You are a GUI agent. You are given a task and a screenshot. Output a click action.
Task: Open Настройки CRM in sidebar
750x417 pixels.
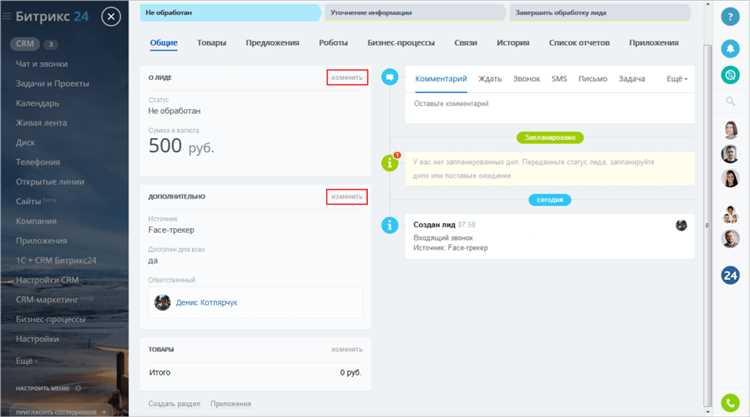47,280
